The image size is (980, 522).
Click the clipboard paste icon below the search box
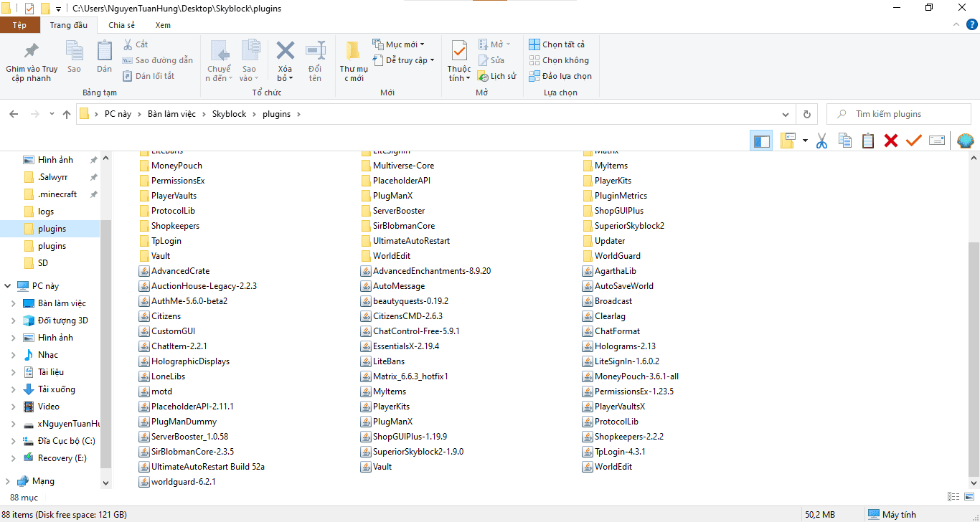(868, 141)
